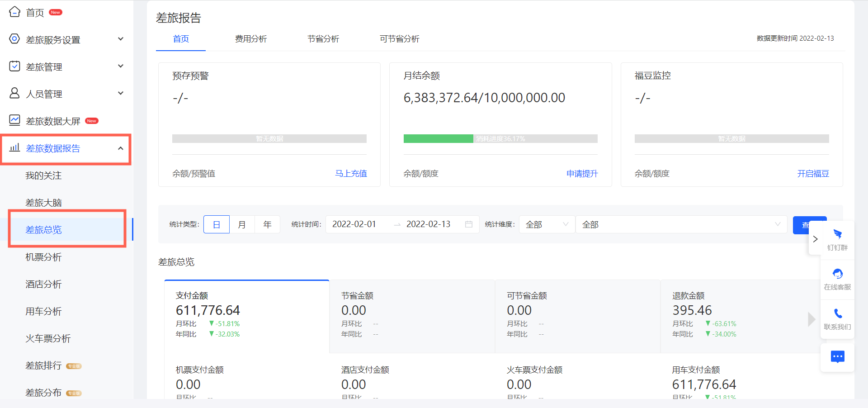Click 马上充值 link
The width and height of the screenshot is (868, 408).
(x=351, y=174)
